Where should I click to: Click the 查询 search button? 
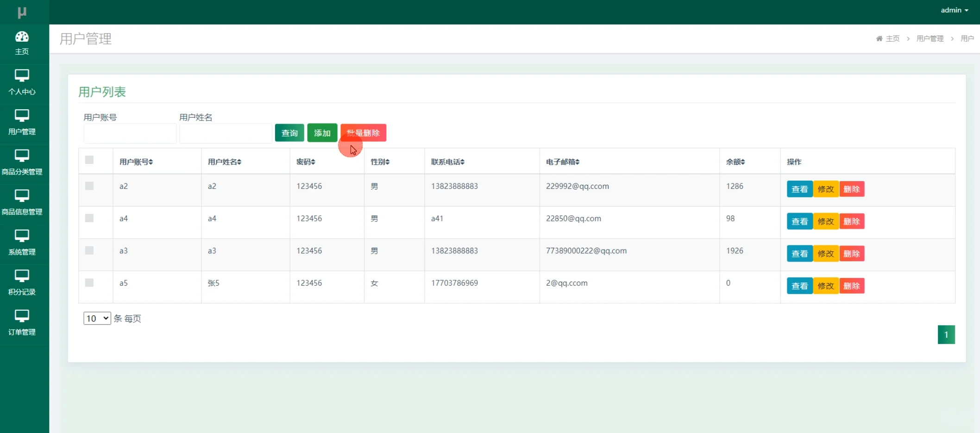289,133
